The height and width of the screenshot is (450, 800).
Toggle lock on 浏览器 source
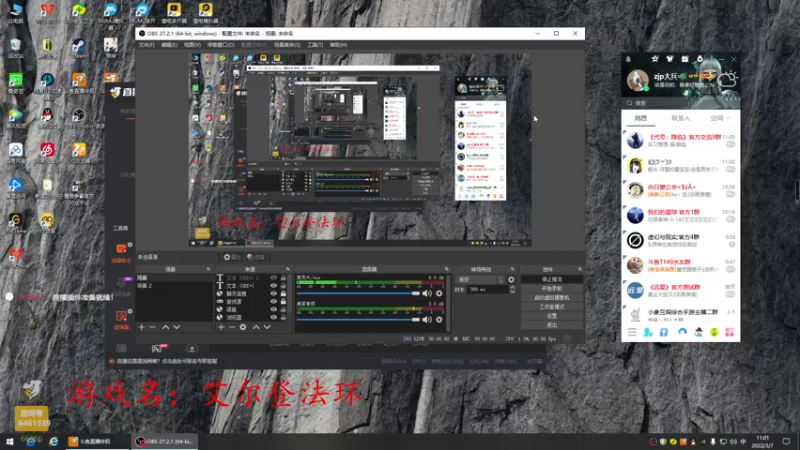pos(283,317)
